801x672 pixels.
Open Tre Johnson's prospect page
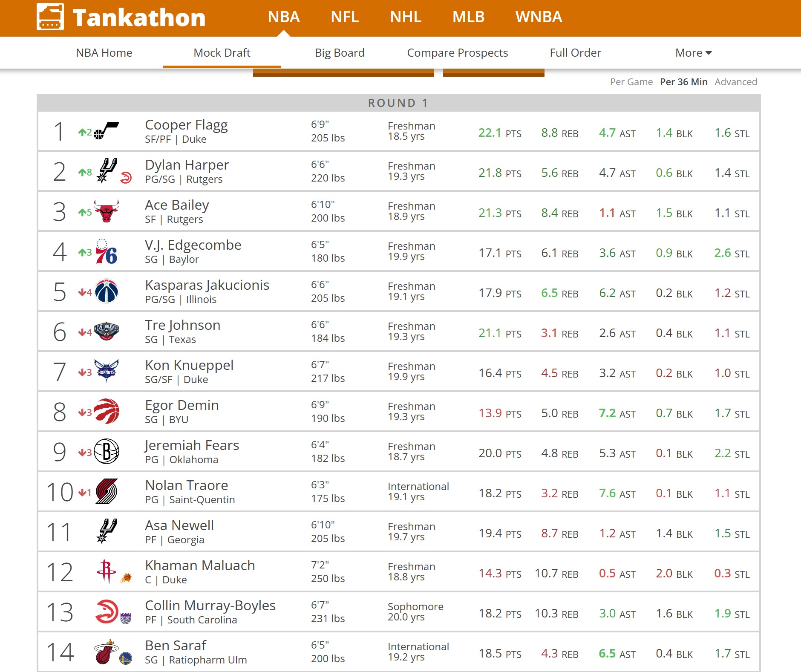click(x=182, y=325)
